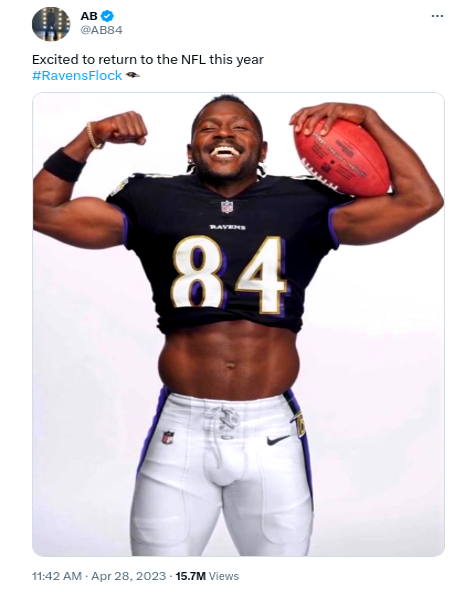Open the three-dot more options menu
The image size is (475, 592).
coord(437,16)
